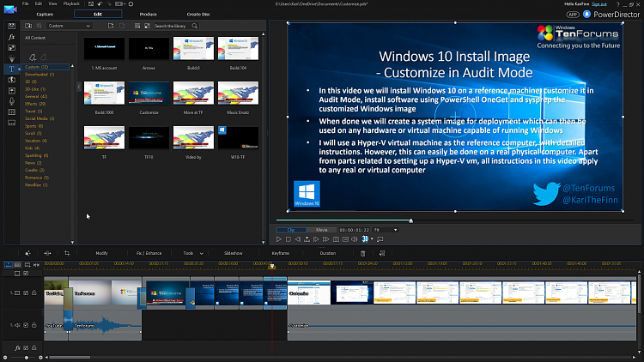Click the preview volume speaker icon

click(x=355, y=239)
